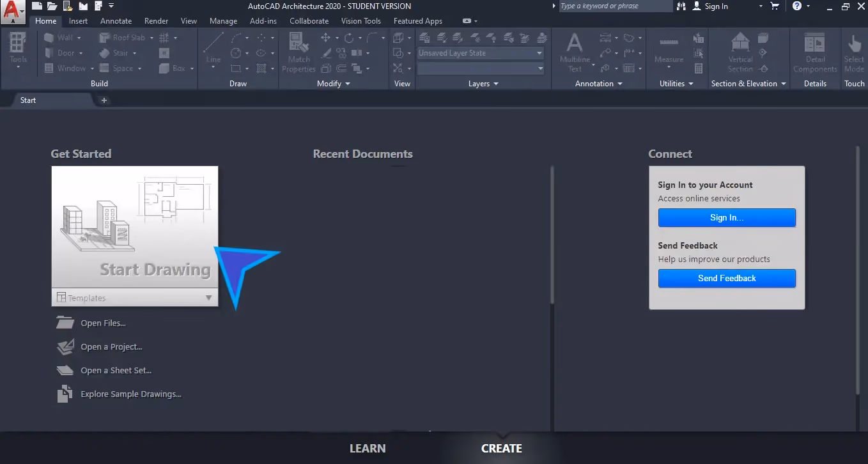Screen dimensions: 868x464
Task: Click the Door tool icon
Action: point(49,53)
